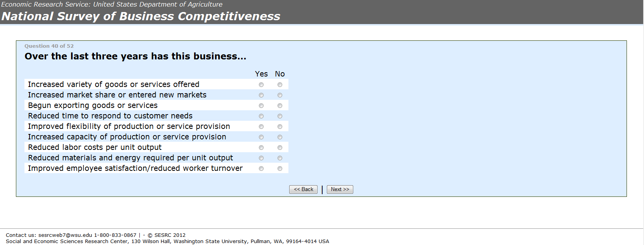Viewport: 644px width, 245px height.
Task: Mark No for begun exporting goods
Action: [x=280, y=106]
